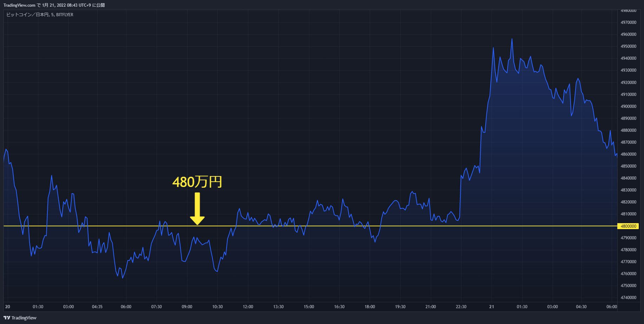Click the 4960000 price axis label
644x324 pixels.
628,34
